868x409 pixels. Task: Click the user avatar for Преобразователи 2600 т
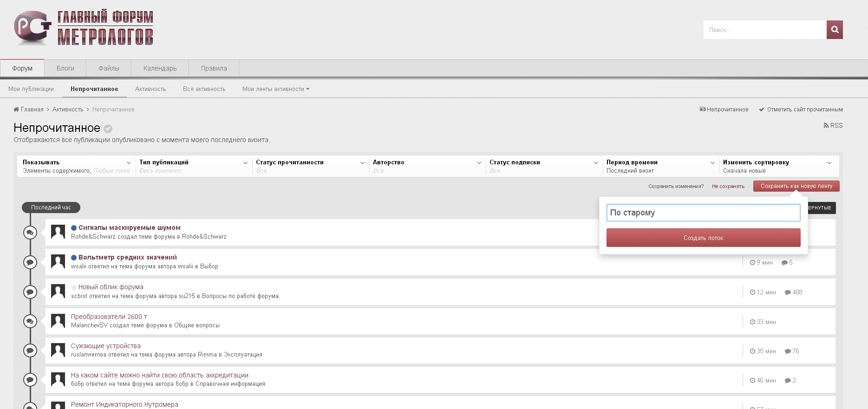coord(58,321)
